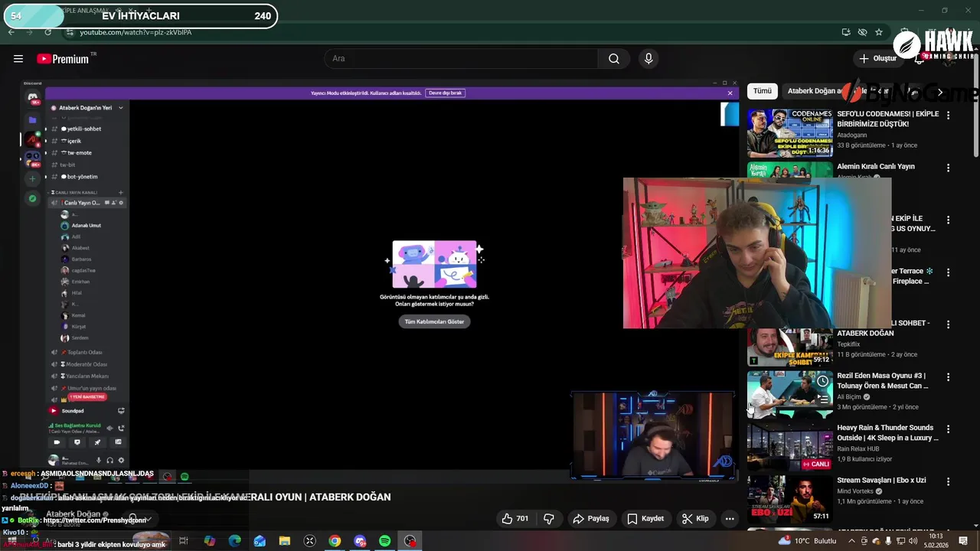Bookmark this page with the star icon

click(879, 32)
